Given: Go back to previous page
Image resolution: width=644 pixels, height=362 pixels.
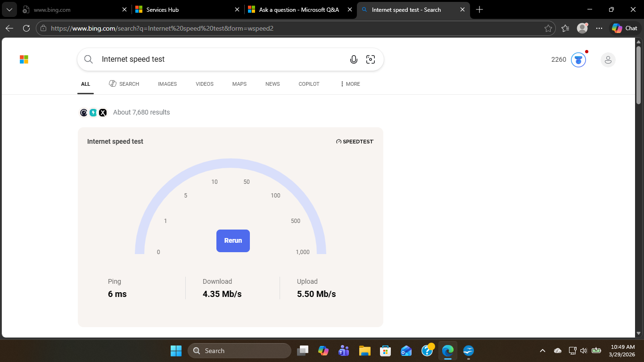Looking at the screenshot, I should tap(9, 28).
